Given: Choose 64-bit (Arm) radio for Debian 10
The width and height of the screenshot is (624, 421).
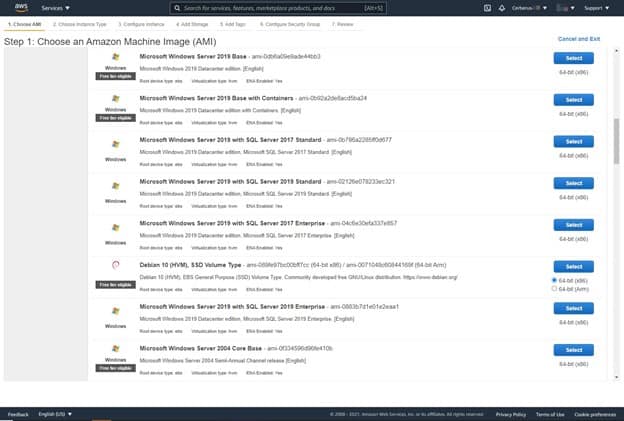Looking at the screenshot, I should coord(554,288).
